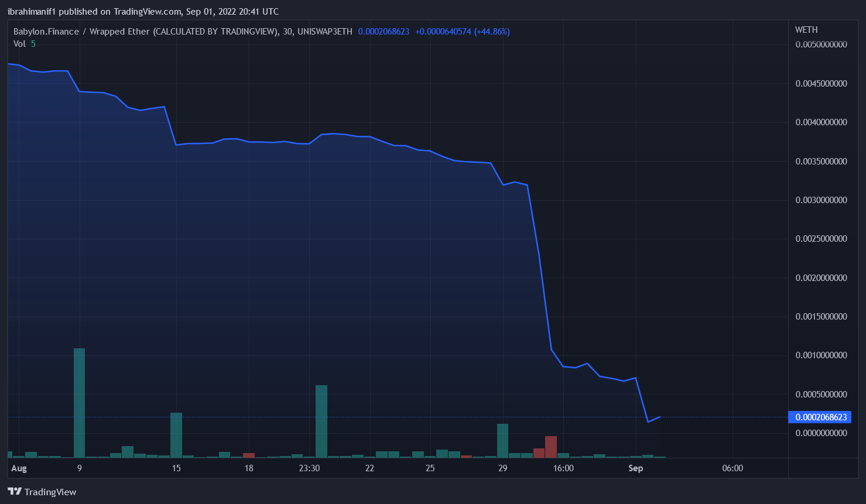
Task: Open the TradingView.com publisher header text
Action: tap(143, 12)
